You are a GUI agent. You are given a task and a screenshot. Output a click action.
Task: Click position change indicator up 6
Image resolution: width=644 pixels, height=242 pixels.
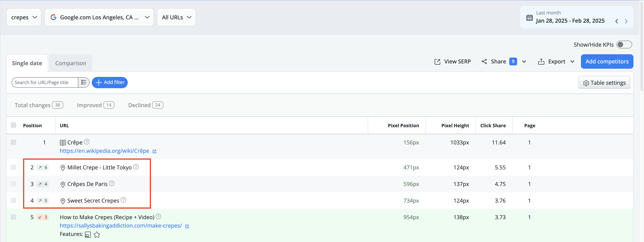43,167
